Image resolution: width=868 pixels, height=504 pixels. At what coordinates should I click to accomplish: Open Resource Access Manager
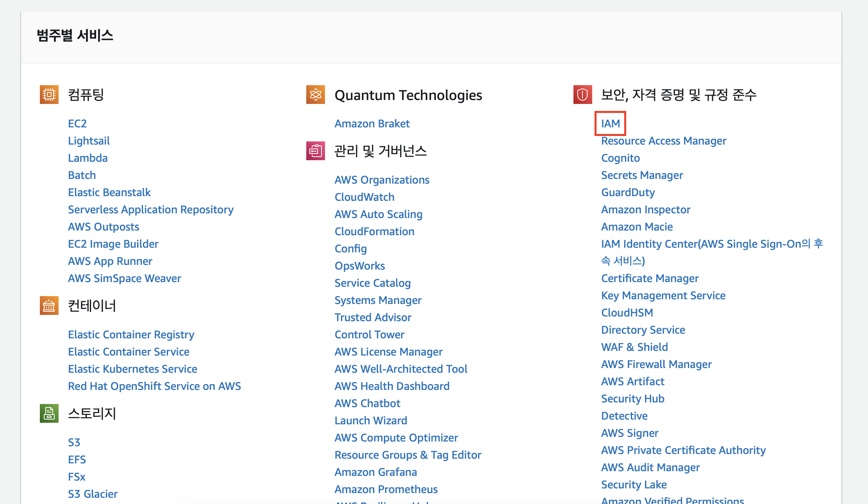[664, 141]
